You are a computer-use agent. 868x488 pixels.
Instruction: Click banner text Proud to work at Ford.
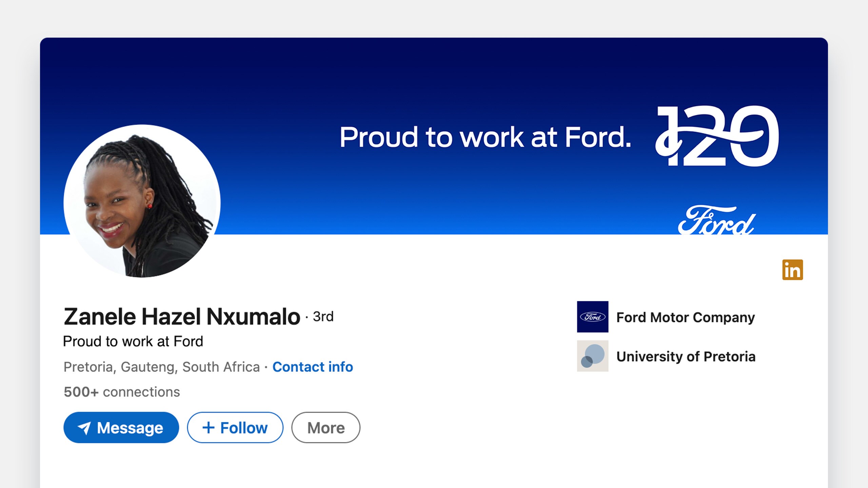coord(485,137)
